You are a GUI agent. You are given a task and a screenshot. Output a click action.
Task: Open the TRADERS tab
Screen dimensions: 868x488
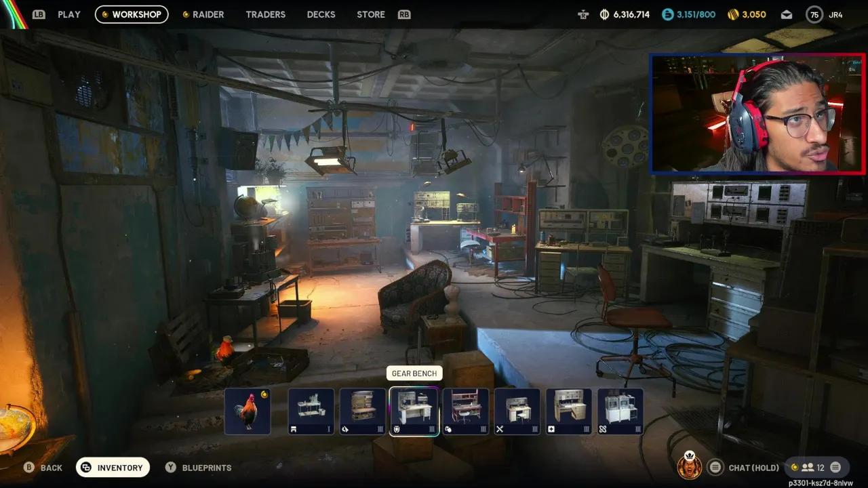266,14
